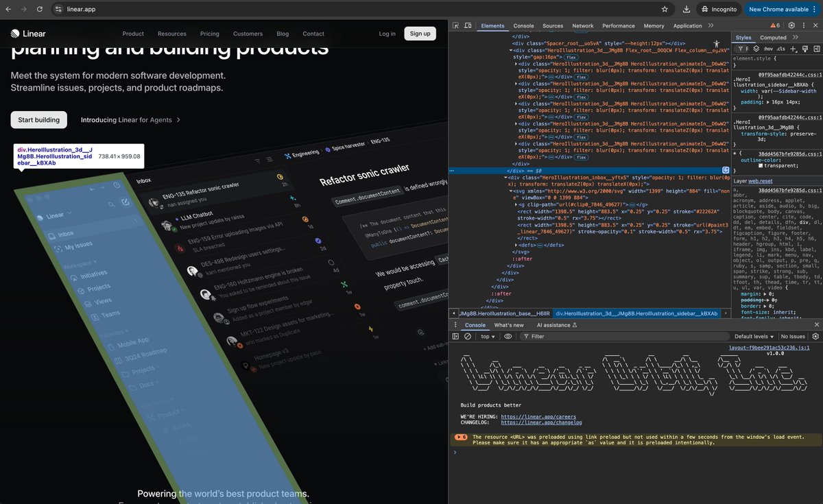The image size is (823, 504).
Task: Open the Performance tab
Action: coord(619,25)
